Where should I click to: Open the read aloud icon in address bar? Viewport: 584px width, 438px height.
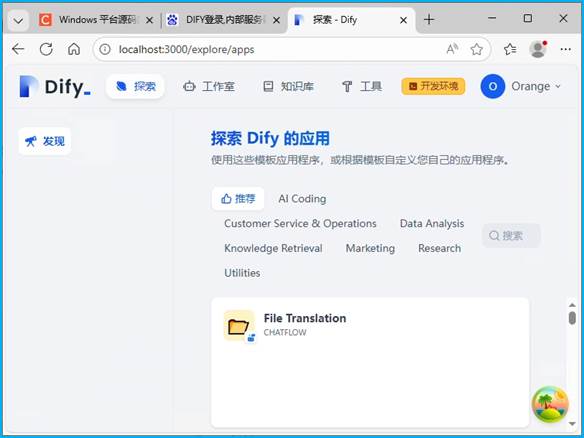click(x=452, y=49)
